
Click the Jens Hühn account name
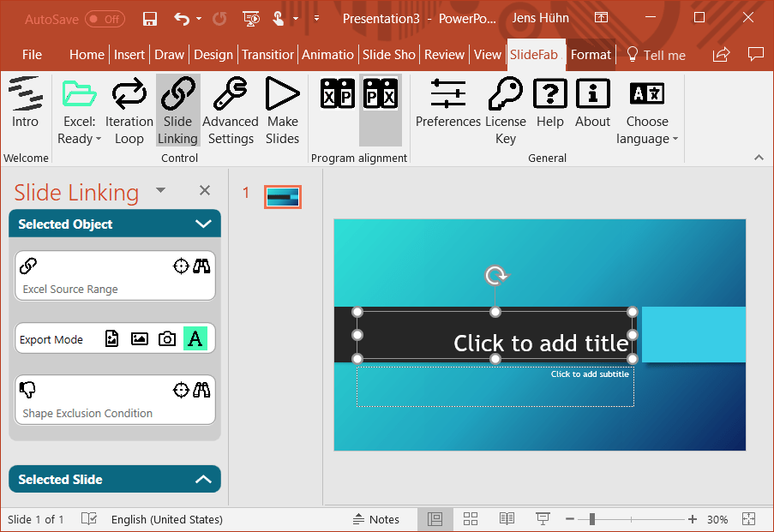pyautogui.click(x=541, y=18)
